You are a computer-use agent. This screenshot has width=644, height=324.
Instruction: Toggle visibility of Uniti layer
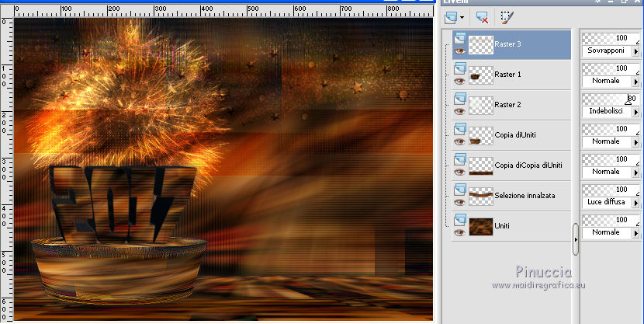pos(459,233)
